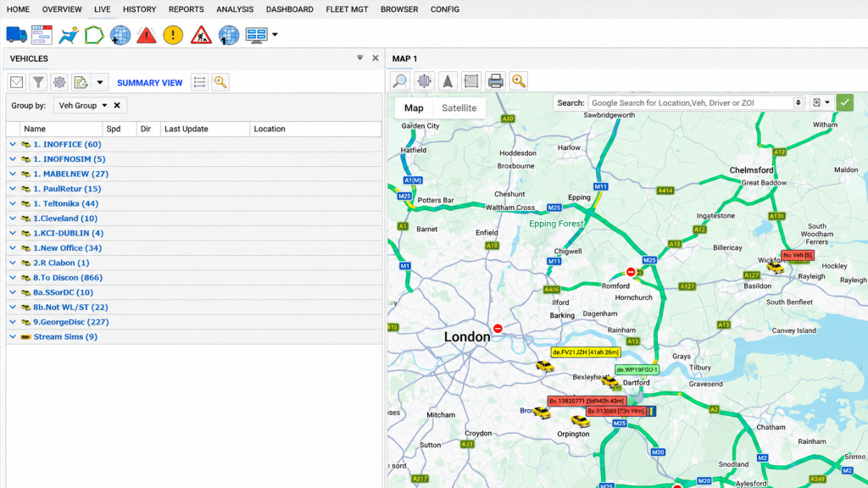Confirm search with green checkmark button
The width and height of the screenshot is (868, 488).
[x=845, y=103]
